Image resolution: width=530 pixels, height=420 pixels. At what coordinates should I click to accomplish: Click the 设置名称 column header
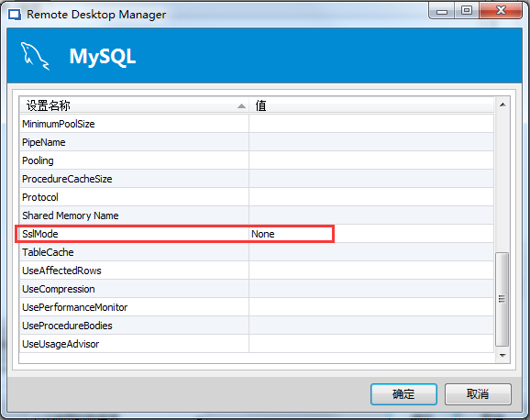point(134,105)
